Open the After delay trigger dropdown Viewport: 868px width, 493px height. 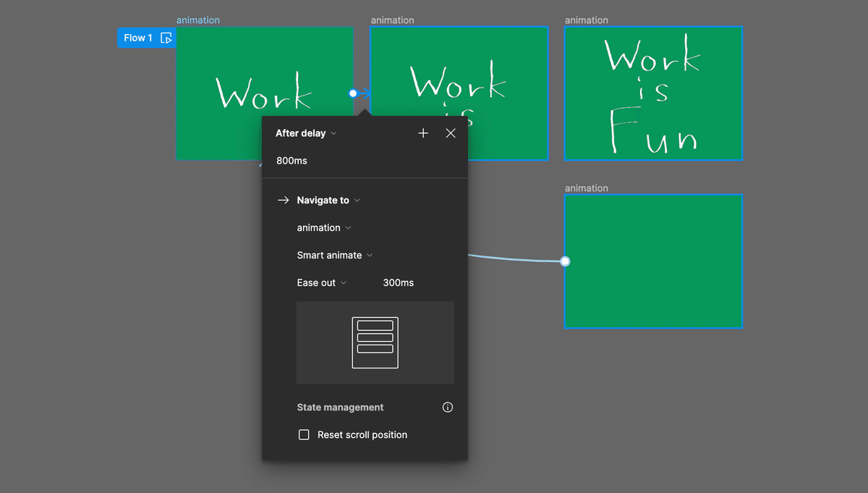pyautogui.click(x=306, y=133)
